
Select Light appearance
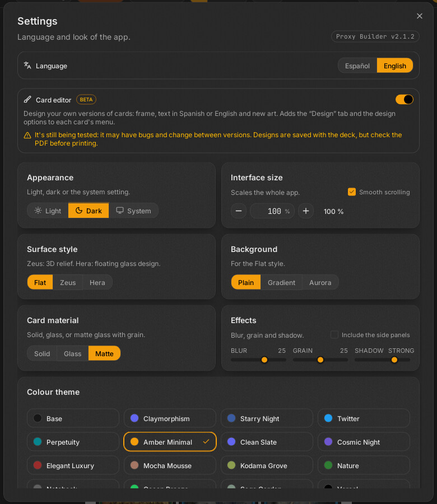48,211
